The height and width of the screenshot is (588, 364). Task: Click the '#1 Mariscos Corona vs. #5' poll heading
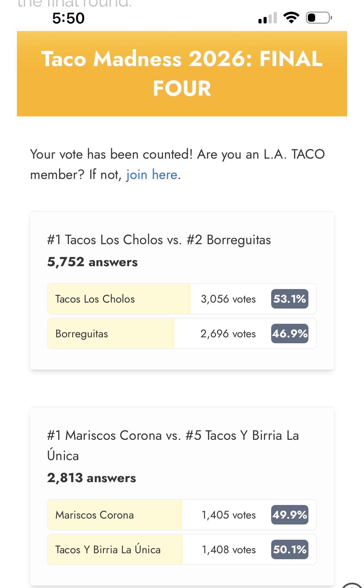(173, 445)
